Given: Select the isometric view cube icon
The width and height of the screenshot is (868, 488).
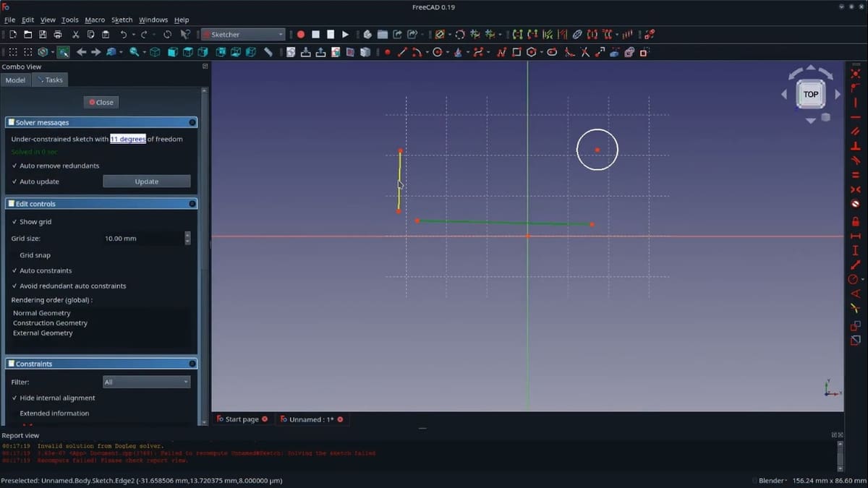Looking at the screenshot, I should point(155,52).
